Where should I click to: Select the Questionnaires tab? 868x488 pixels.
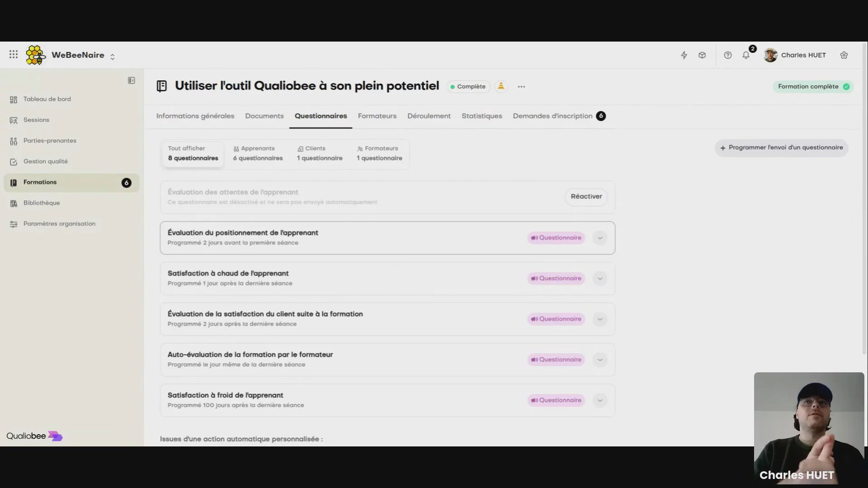click(321, 116)
